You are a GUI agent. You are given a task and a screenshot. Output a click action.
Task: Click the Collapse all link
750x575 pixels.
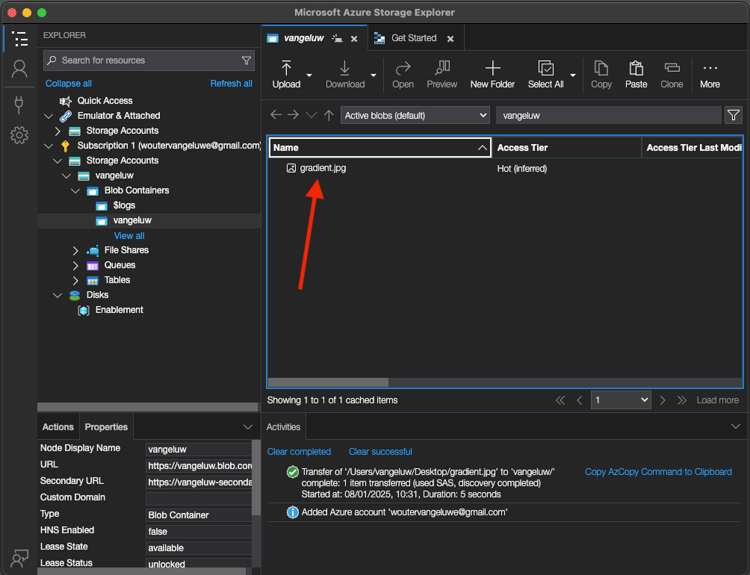coord(68,83)
